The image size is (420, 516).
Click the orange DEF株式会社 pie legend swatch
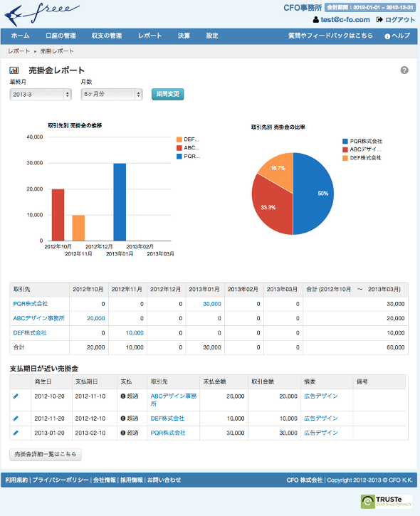point(345,158)
